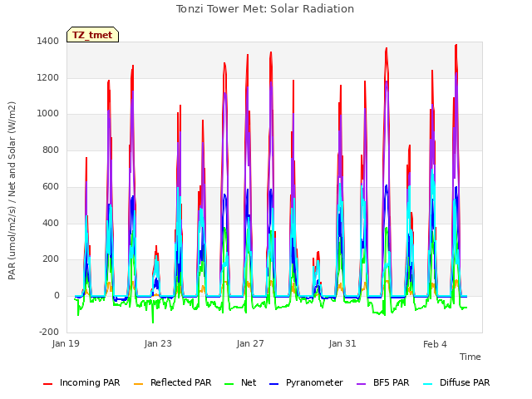Click the 1200 y-axis tick label
Screen dimensions: 532x399
pos(48,77)
